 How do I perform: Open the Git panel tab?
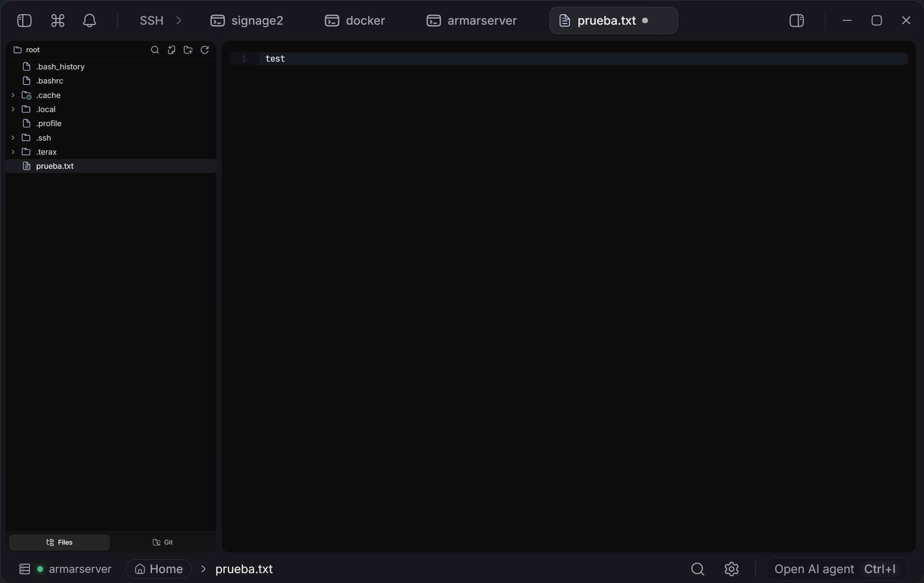point(163,542)
